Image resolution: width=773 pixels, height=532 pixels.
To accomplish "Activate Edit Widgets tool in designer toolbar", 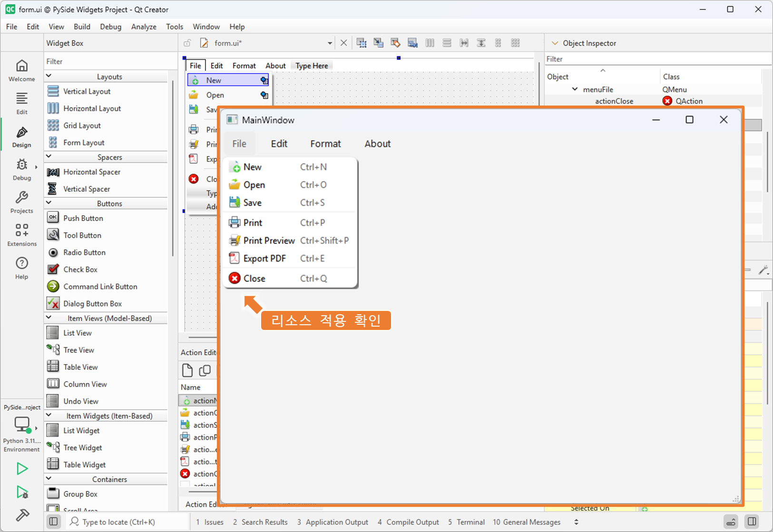I will point(362,43).
